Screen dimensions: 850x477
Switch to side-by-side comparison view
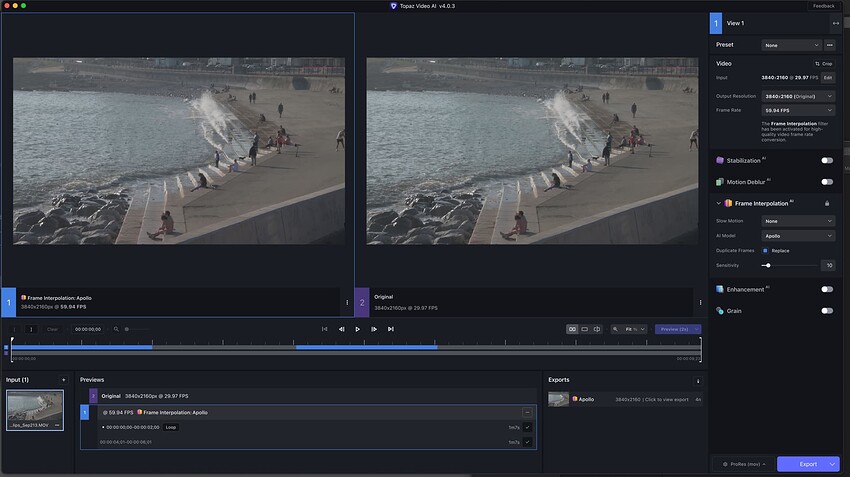572,329
